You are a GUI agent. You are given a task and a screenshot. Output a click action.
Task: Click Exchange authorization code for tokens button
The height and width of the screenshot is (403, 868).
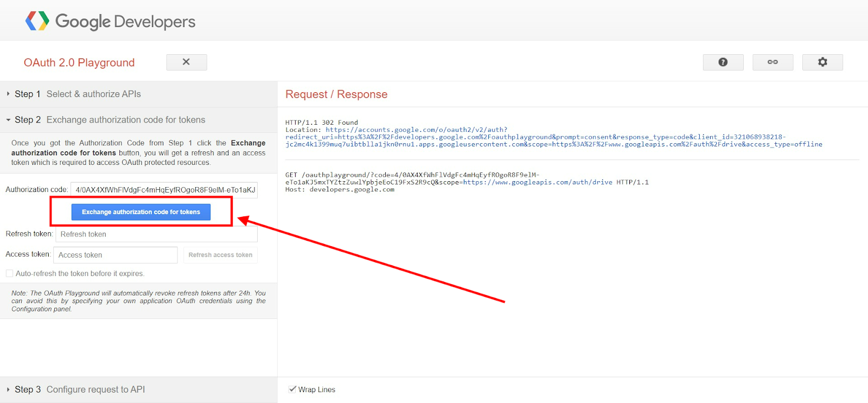[141, 212]
